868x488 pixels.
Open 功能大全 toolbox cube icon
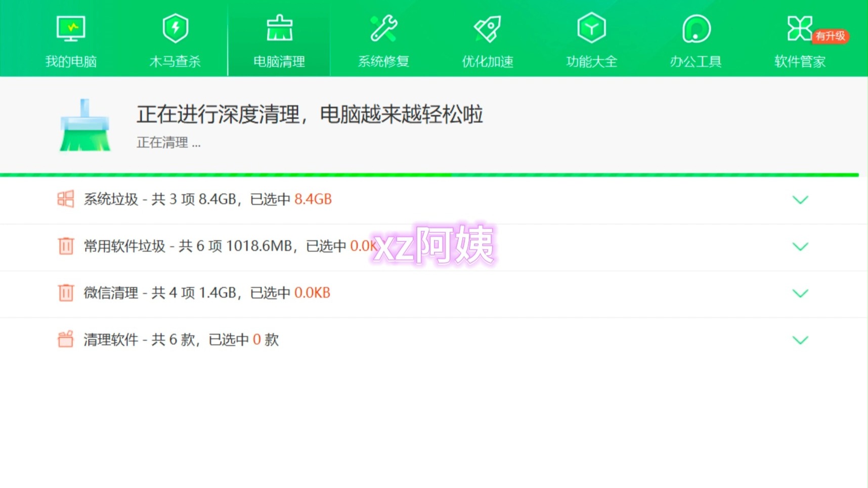coord(591,29)
